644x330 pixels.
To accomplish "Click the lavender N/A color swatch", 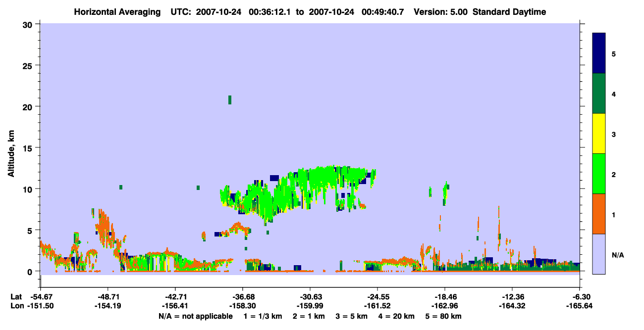I will pyautogui.click(x=599, y=254).
